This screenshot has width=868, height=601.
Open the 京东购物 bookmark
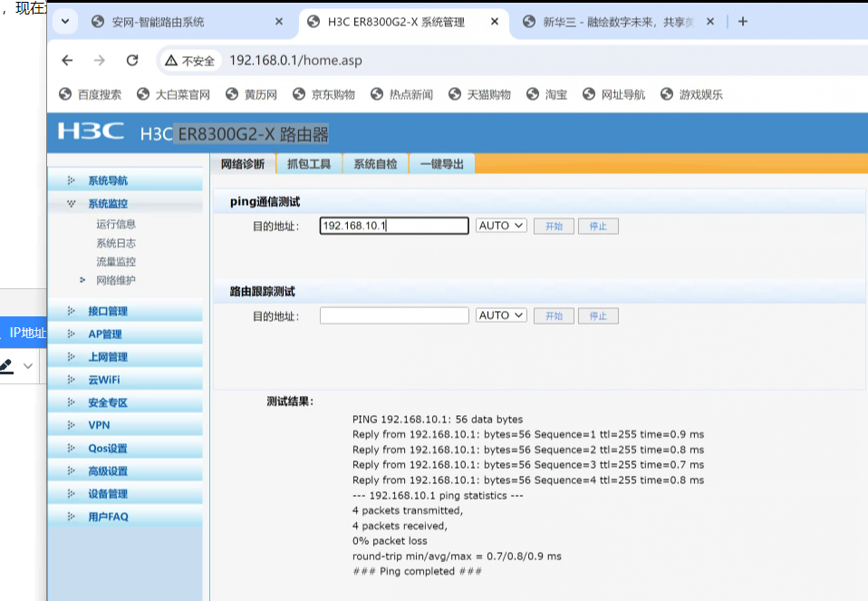click(323, 94)
